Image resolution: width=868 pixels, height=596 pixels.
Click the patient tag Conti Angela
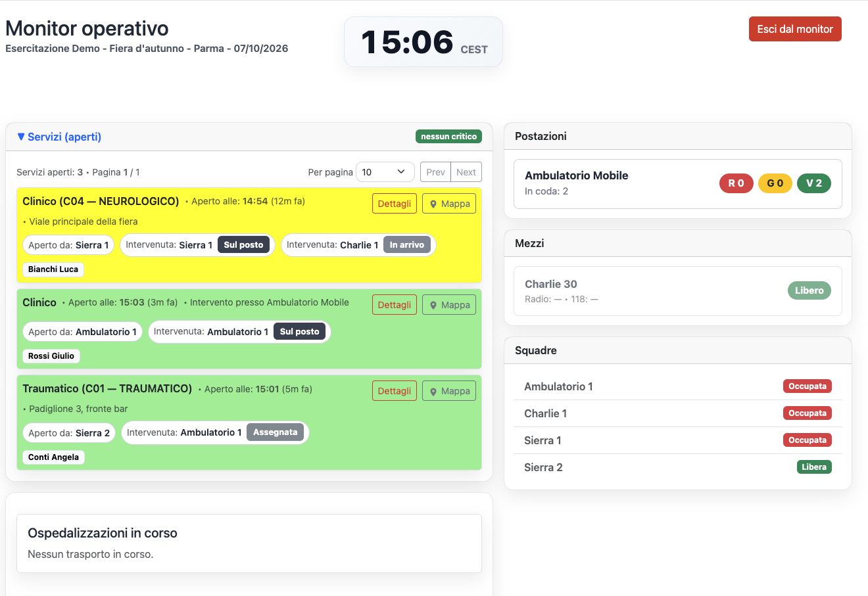pyautogui.click(x=53, y=457)
